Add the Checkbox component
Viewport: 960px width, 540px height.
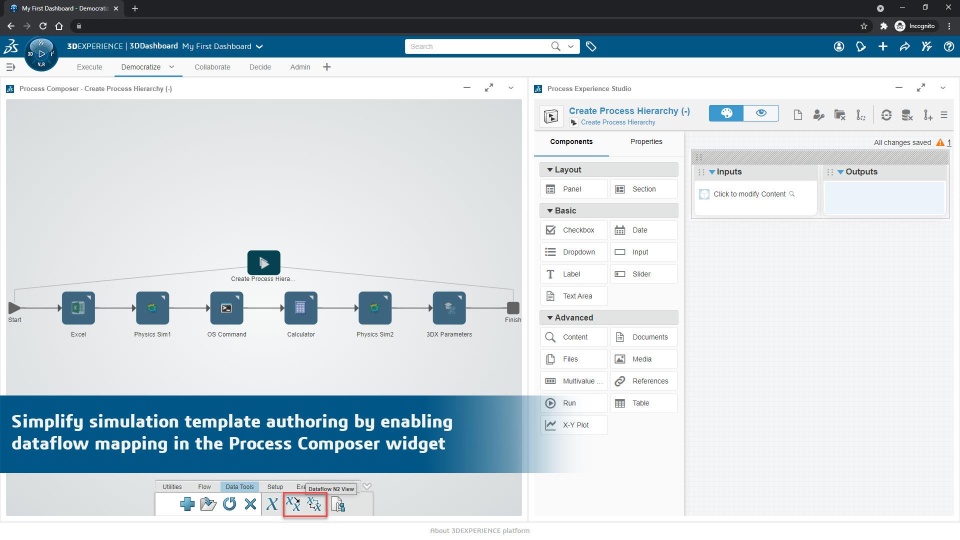574,230
